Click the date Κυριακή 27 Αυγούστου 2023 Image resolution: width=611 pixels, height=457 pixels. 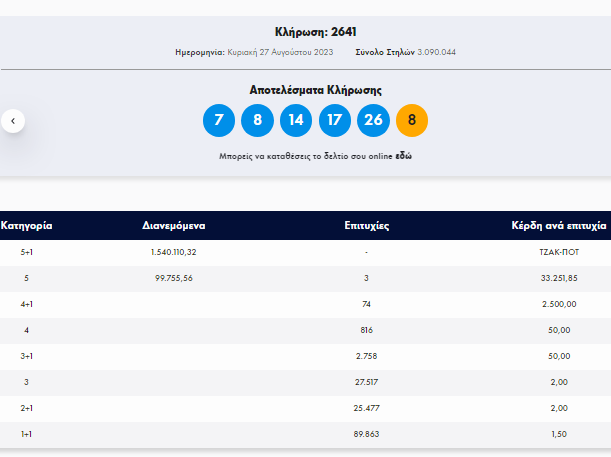[x=280, y=52]
